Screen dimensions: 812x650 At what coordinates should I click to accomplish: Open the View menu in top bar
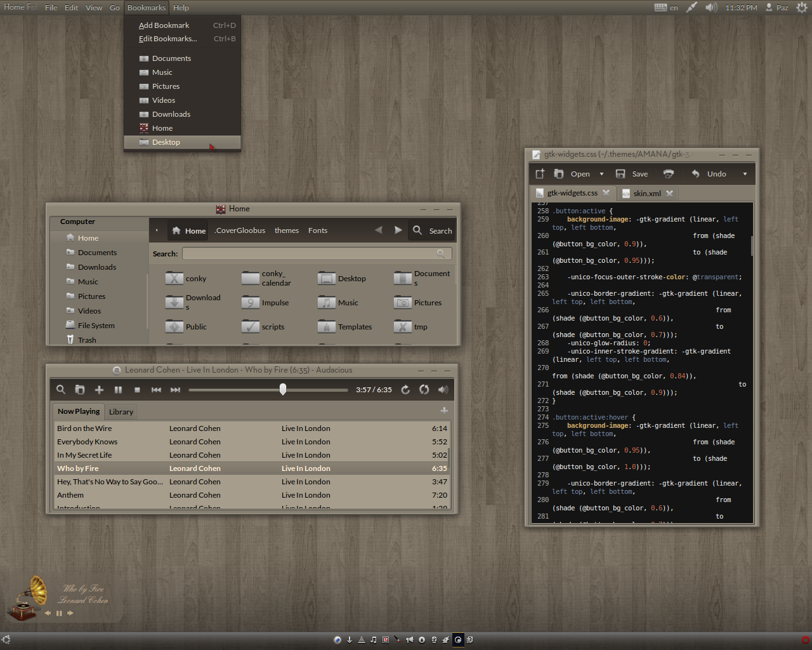pos(94,8)
